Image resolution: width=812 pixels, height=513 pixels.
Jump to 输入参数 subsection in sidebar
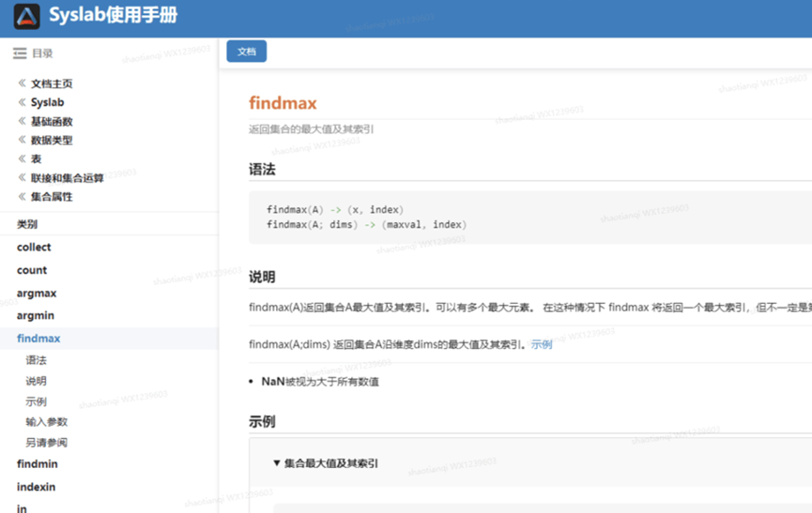tap(47, 422)
